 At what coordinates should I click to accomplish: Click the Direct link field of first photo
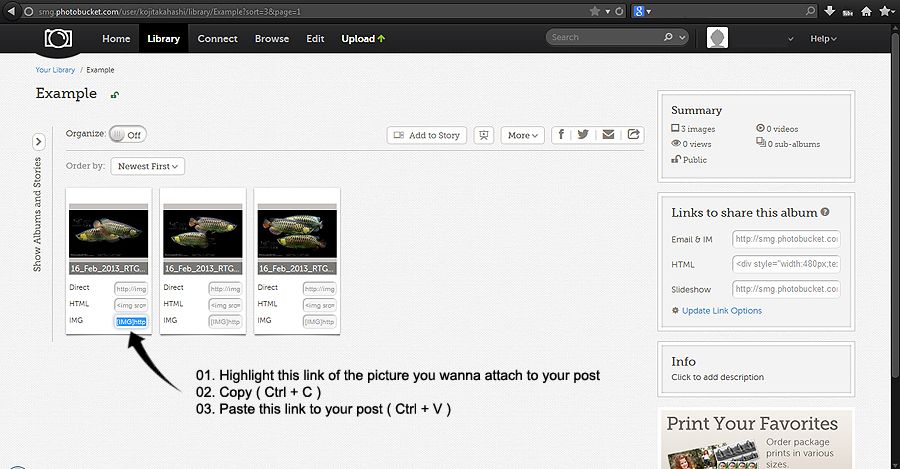click(131, 289)
